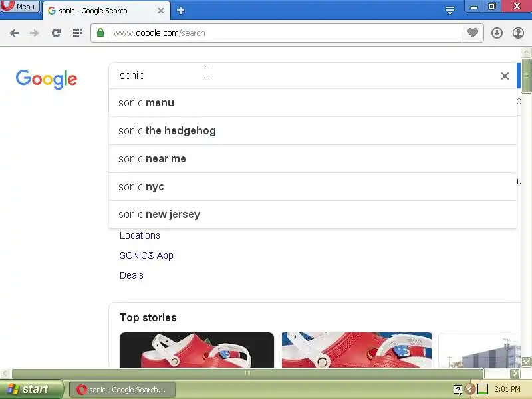Open the Locations link
532x399 pixels.
click(x=140, y=235)
